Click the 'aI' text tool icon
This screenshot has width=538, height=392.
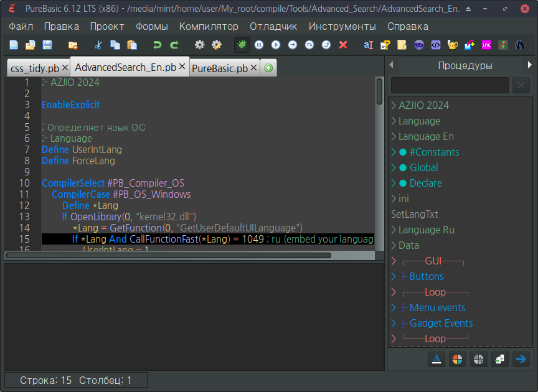tap(368, 45)
